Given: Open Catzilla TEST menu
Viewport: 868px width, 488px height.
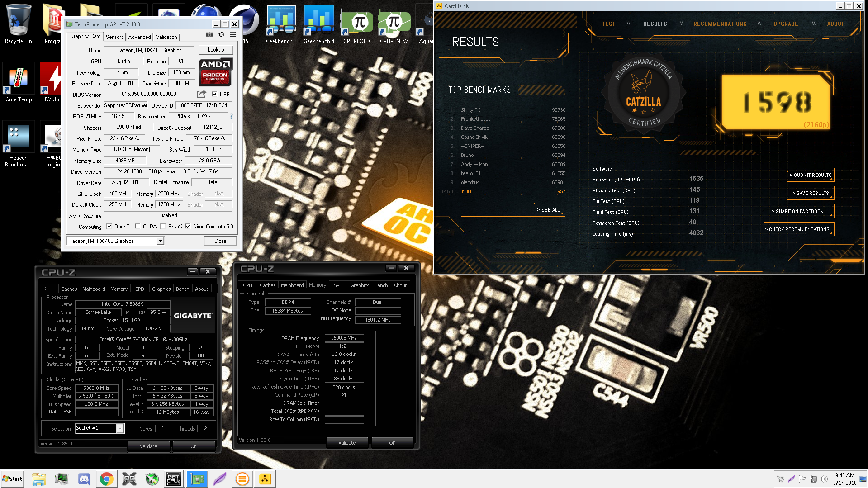Looking at the screenshot, I should 608,24.
